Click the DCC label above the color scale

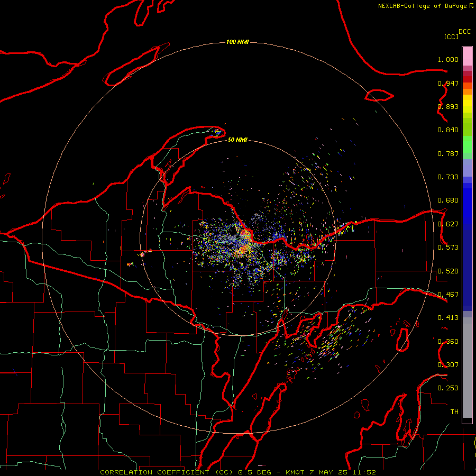point(465,32)
